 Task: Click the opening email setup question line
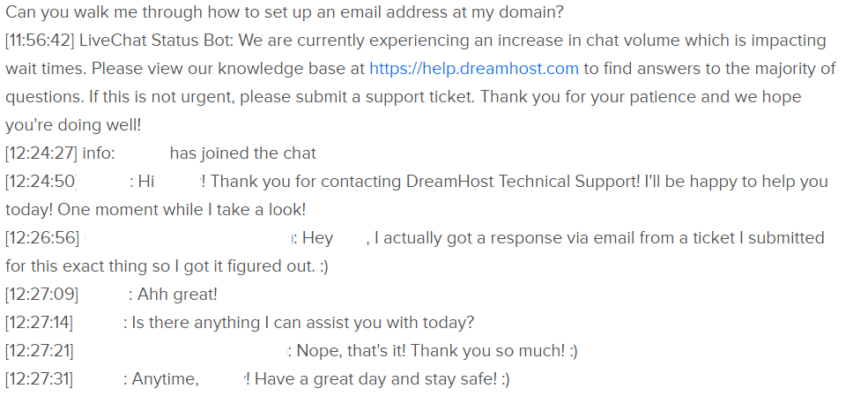click(284, 12)
